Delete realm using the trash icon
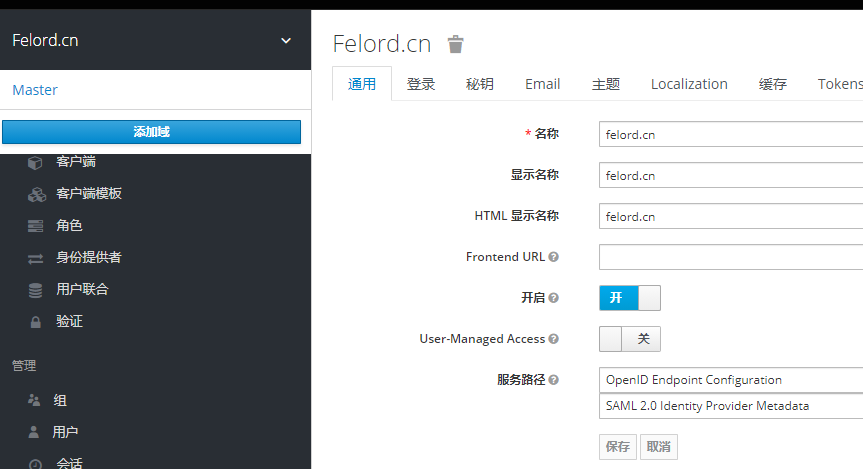The width and height of the screenshot is (863, 469). pyautogui.click(x=455, y=44)
